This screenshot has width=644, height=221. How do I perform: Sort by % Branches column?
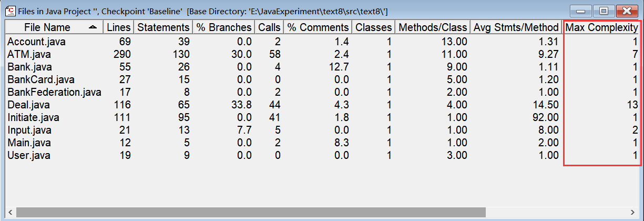tap(224, 27)
